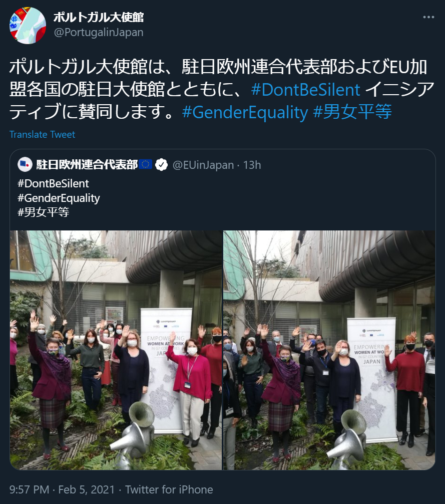
Task: Click Translate Tweet link
Action: coord(43,134)
